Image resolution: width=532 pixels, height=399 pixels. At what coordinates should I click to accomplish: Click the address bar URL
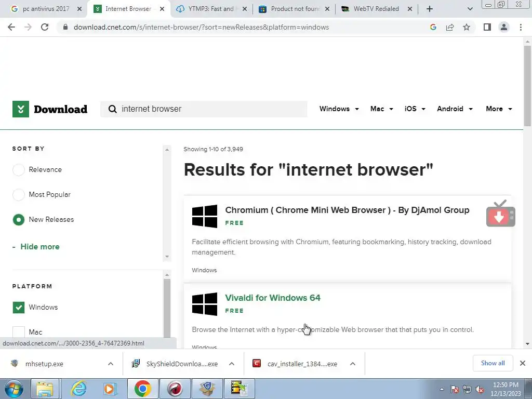[201, 27]
